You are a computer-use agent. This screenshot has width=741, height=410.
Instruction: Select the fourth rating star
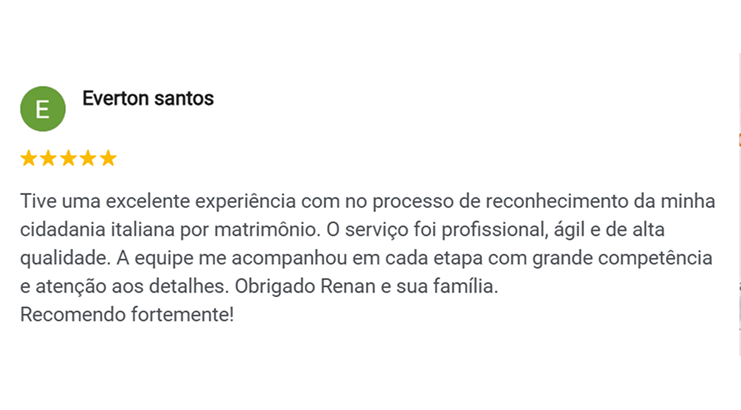[x=88, y=158]
